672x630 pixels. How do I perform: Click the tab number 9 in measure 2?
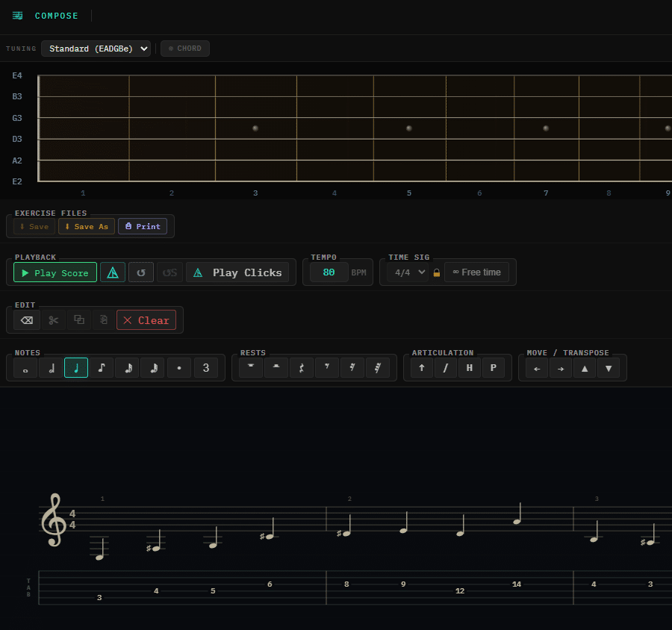(x=403, y=584)
